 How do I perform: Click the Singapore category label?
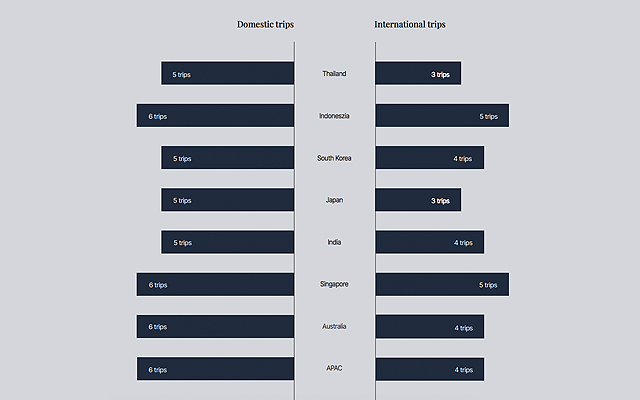pyautogui.click(x=334, y=285)
